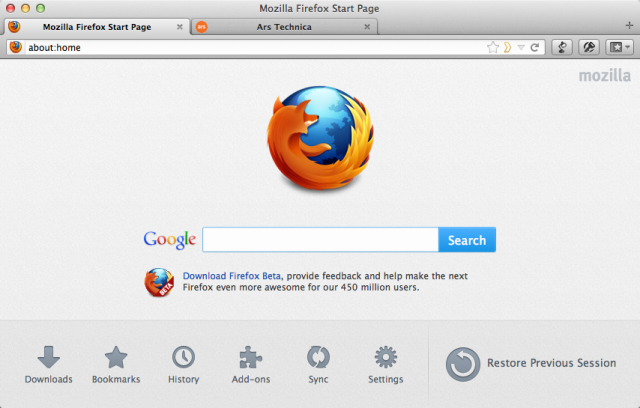
Task: Expand the address bar history dropdown arrow
Action: 521,48
